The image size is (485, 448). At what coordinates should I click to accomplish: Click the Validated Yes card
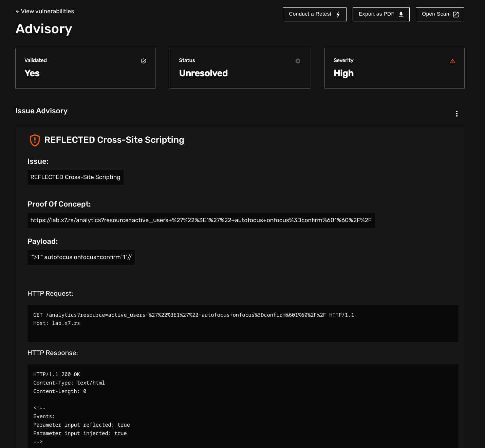(85, 68)
